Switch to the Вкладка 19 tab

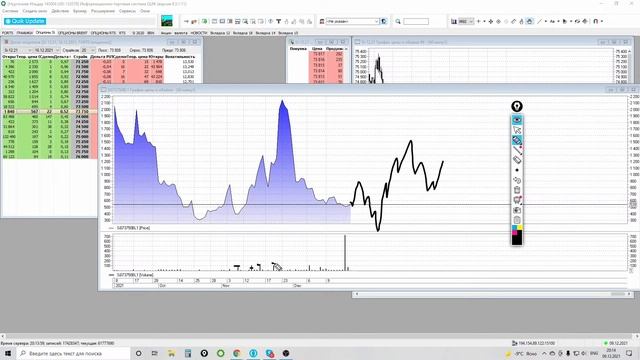[x=265, y=33]
